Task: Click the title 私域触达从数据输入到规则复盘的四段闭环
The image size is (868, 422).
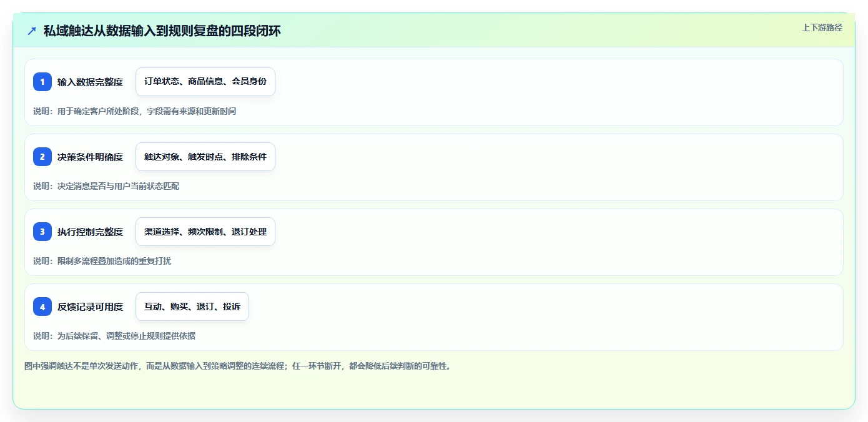Action: pyautogui.click(x=162, y=31)
